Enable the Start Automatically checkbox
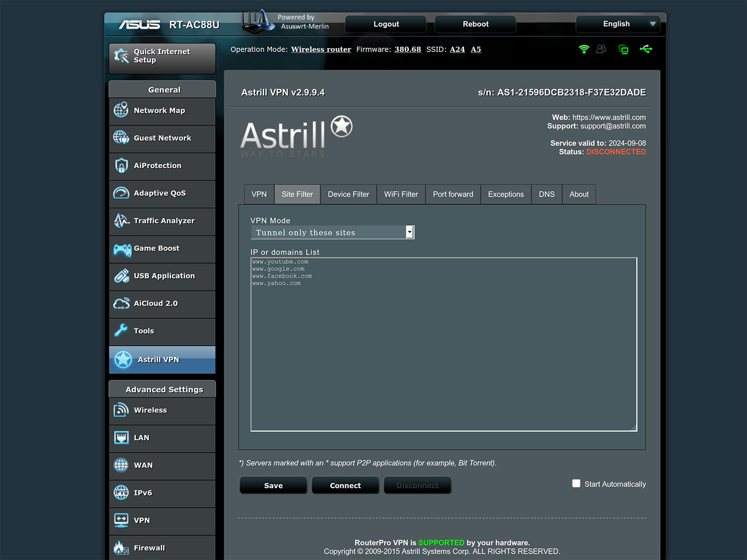Screen dimensions: 747x560 coord(576,483)
